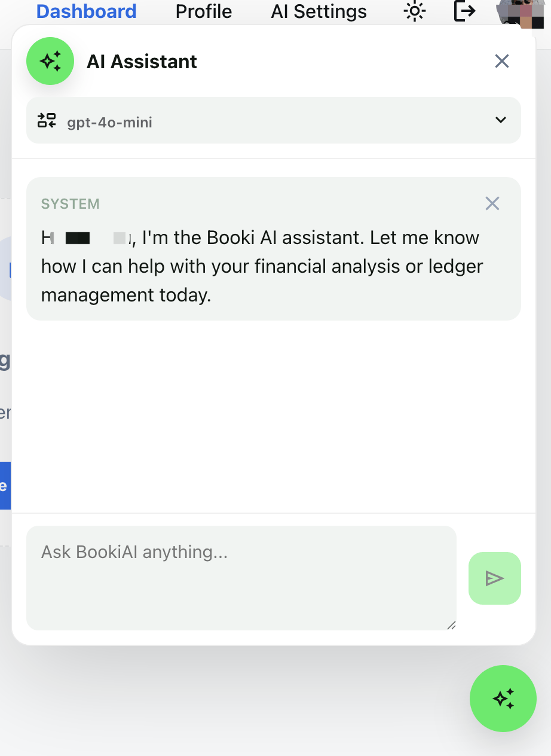This screenshot has width=551, height=756.
Task: Open the model selector chevron
Action: pyautogui.click(x=501, y=120)
